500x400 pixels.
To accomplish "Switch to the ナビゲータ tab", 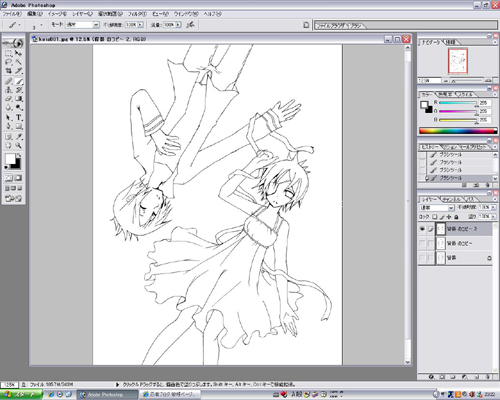I will (431, 42).
